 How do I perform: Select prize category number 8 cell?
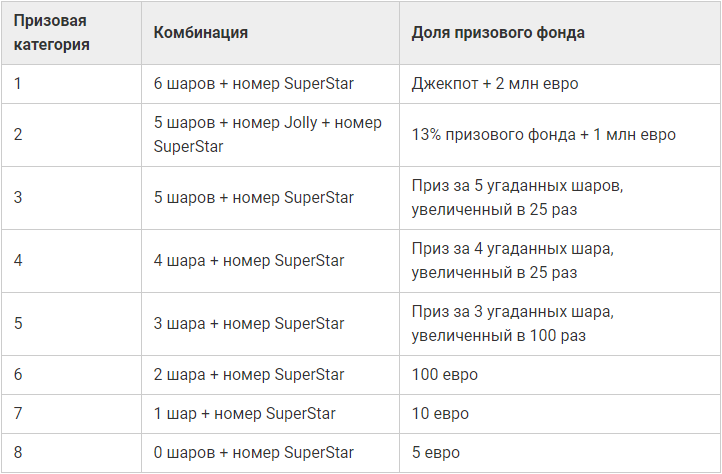pyautogui.click(x=19, y=452)
